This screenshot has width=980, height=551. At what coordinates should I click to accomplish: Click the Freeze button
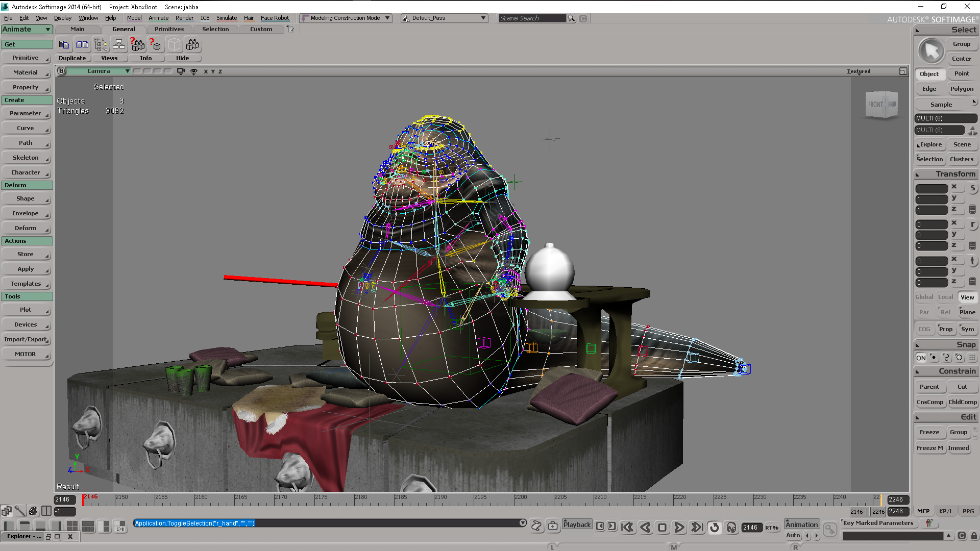coord(929,432)
